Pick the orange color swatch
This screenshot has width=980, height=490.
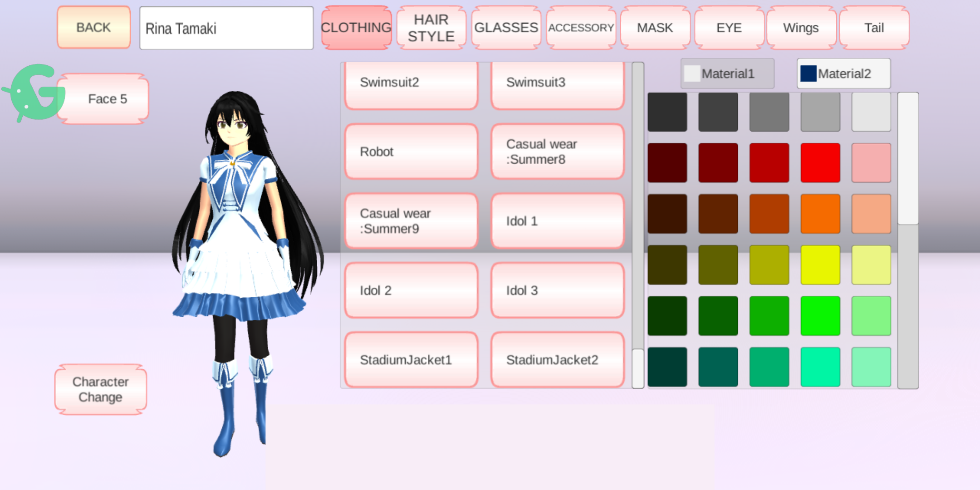tap(820, 214)
